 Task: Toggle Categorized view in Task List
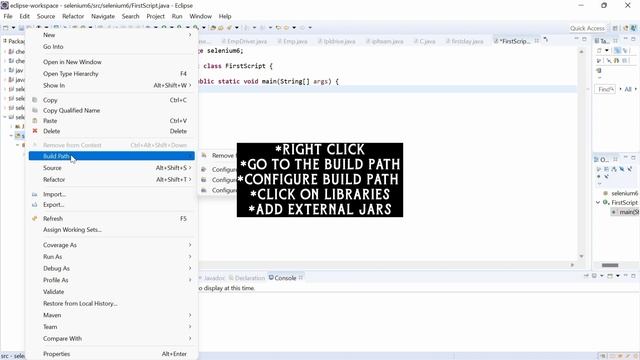[617, 51]
